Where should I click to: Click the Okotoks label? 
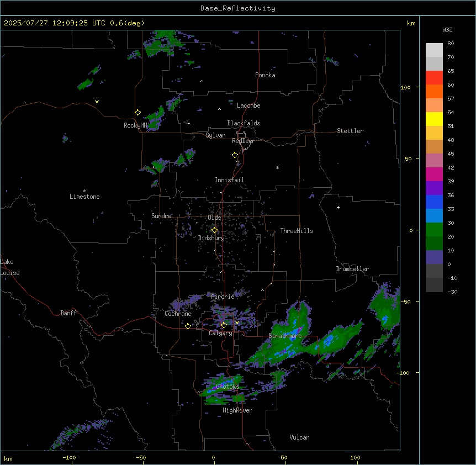228,387
